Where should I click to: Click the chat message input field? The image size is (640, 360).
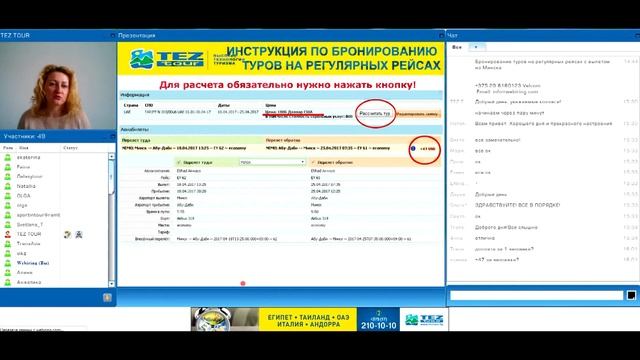pyautogui.click(x=536, y=295)
